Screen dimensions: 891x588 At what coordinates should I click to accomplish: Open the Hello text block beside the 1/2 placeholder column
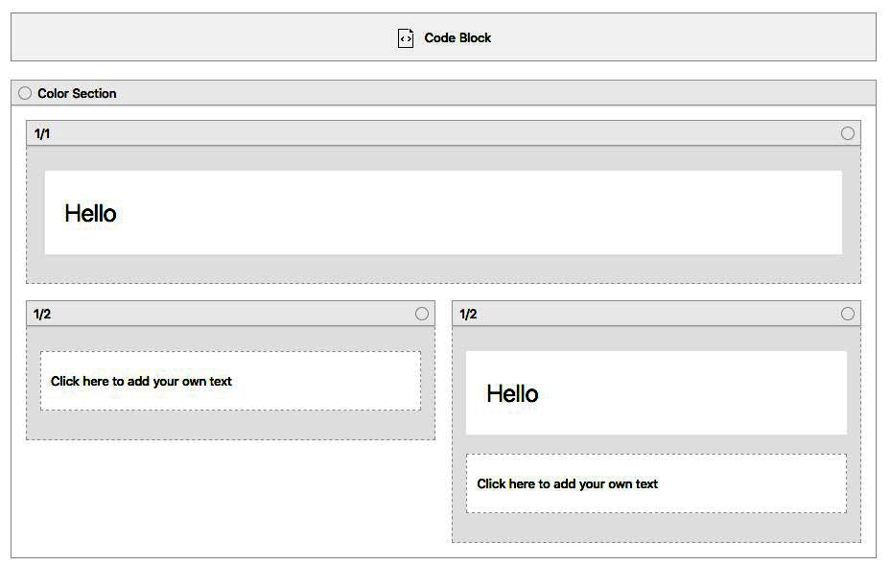(656, 392)
